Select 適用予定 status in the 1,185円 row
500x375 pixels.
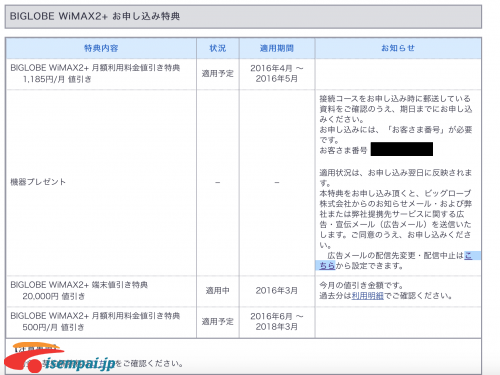click(218, 74)
